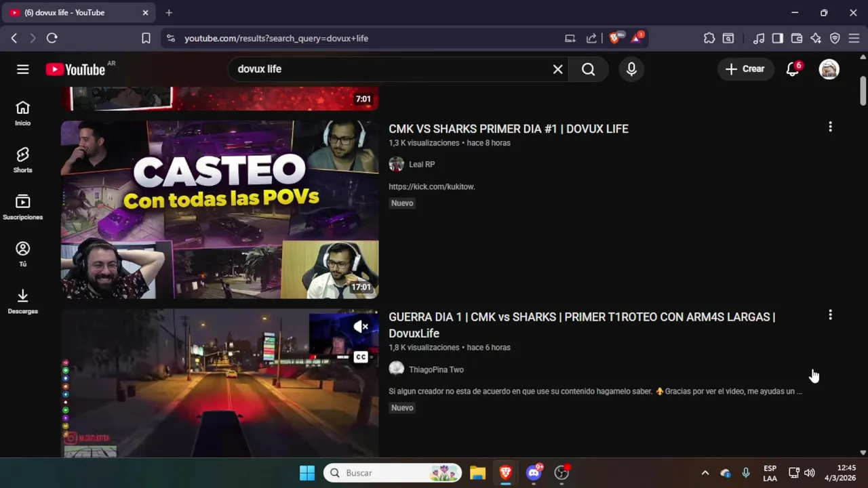Open a new browser tab
The height and width of the screenshot is (488, 868).
coord(169,13)
